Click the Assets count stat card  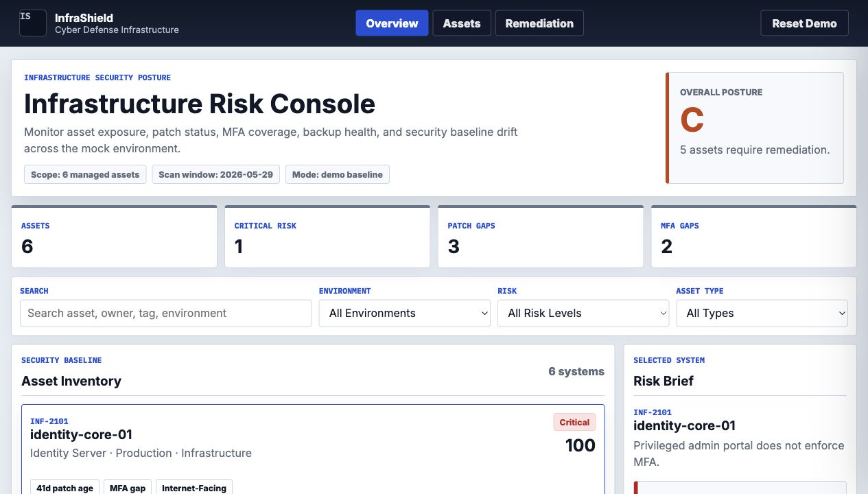pyautogui.click(x=114, y=237)
